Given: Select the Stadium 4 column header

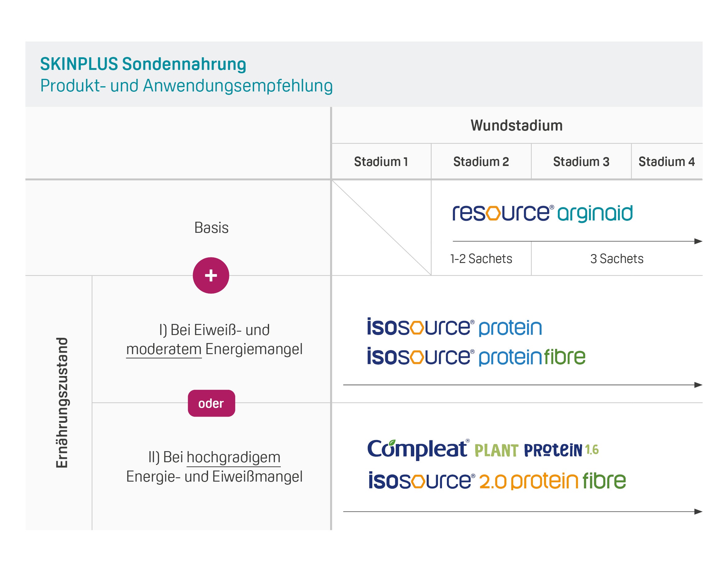Looking at the screenshot, I should pyautogui.click(x=667, y=162).
